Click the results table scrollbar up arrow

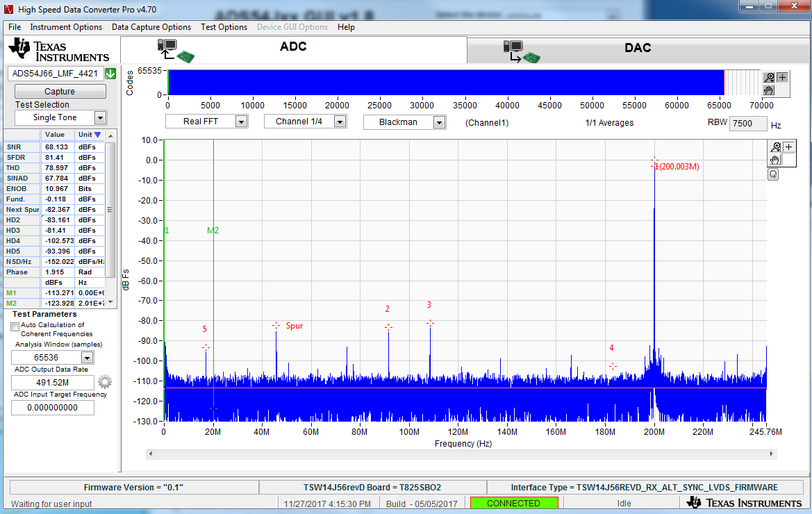(110, 135)
